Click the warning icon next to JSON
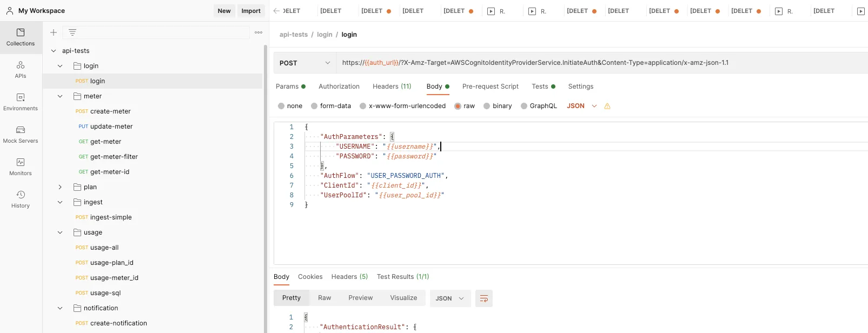This screenshot has width=868, height=333. click(607, 106)
